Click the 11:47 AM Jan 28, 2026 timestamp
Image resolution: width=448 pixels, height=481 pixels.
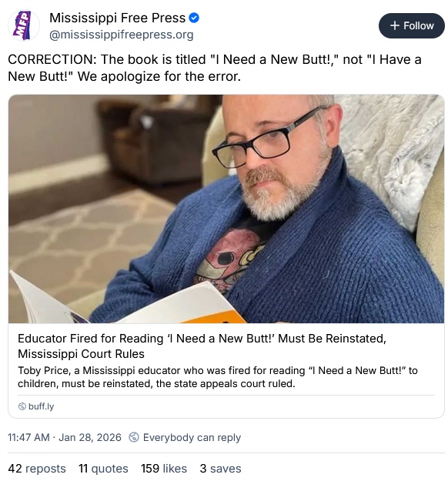(65, 437)
